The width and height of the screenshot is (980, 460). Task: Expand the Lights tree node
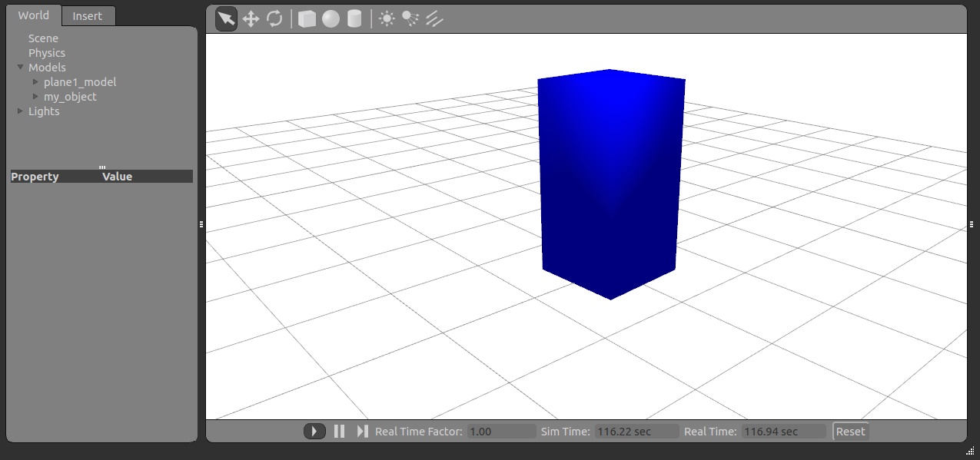pos(21,111)
